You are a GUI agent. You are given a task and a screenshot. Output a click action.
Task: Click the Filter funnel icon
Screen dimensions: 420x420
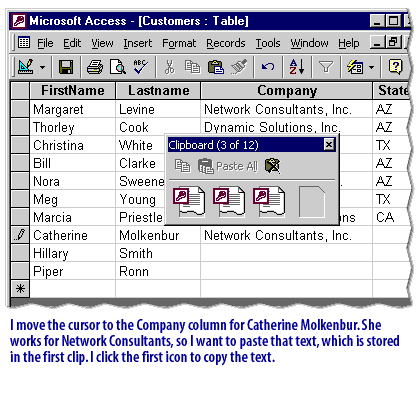[326, 67]
